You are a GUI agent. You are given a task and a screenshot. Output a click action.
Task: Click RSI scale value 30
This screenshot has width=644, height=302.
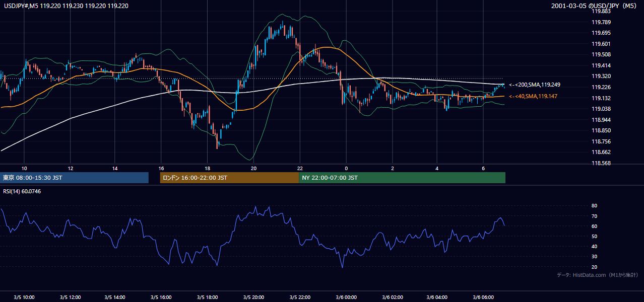pyautogui.click(x=594, y=257)
